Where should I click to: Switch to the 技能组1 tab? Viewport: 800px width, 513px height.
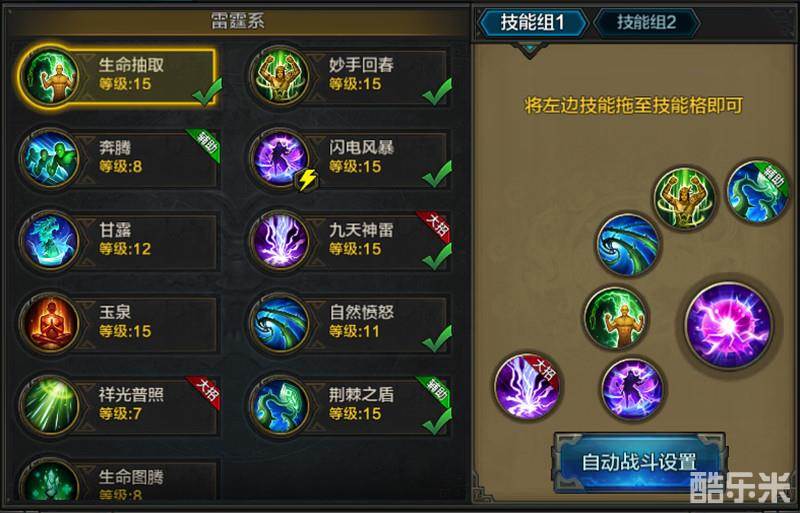pyautogui.click(x=532, y=22)
